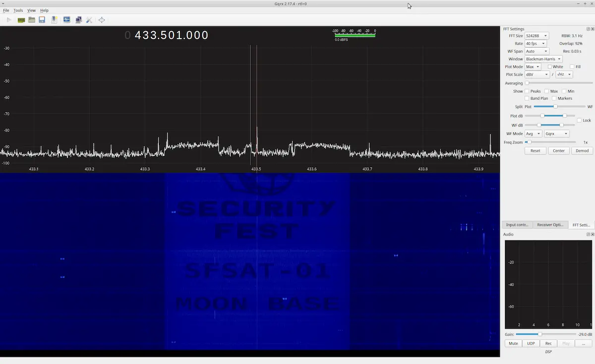
Task: Click the Freq Zoom slider handle
Action: 529,142
